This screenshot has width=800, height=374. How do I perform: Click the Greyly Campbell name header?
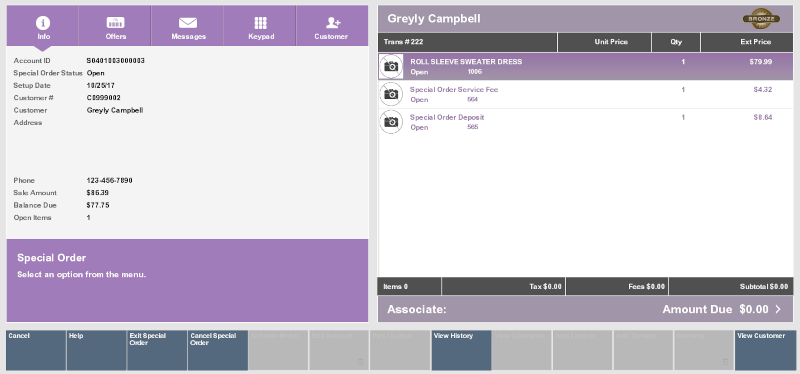click(x=434, y=19)
